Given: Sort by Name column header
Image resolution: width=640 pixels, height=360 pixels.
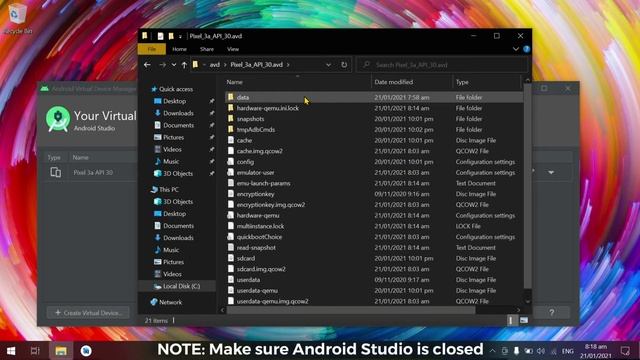Looking at the screenshot, I should 235,82.
